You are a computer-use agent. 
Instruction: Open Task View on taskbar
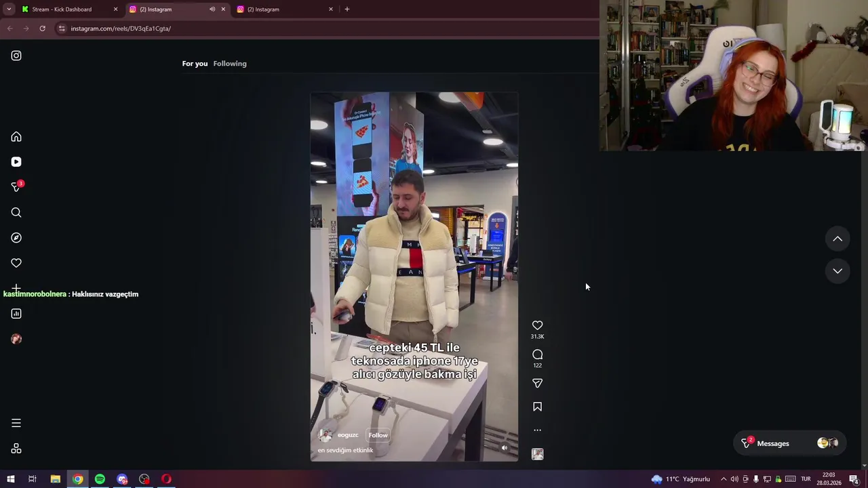32,479
